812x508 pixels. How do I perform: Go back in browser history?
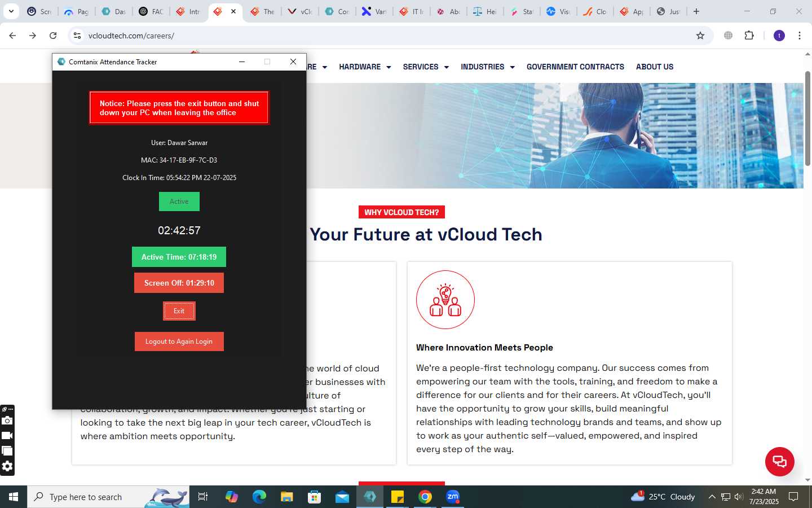pos(12,36)
